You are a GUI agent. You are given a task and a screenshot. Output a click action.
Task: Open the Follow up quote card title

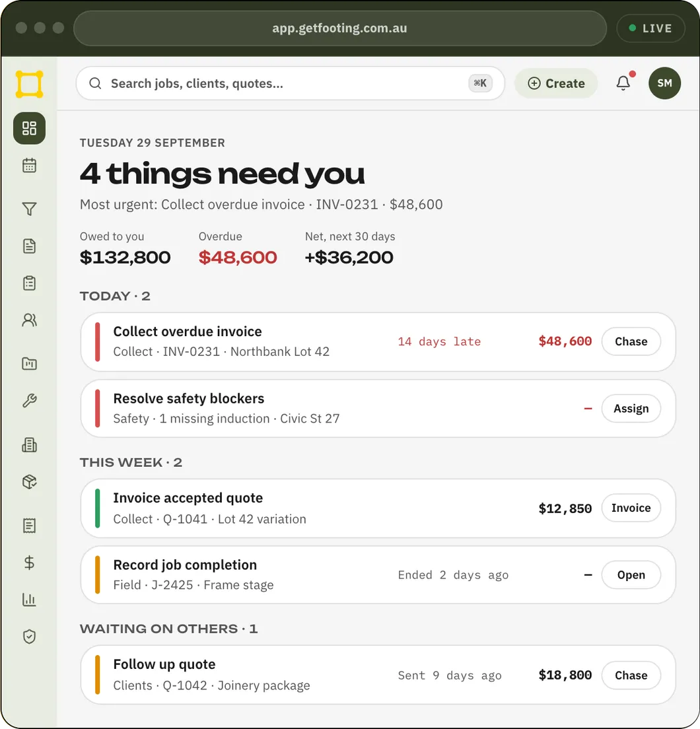click(x=164, y=664)
